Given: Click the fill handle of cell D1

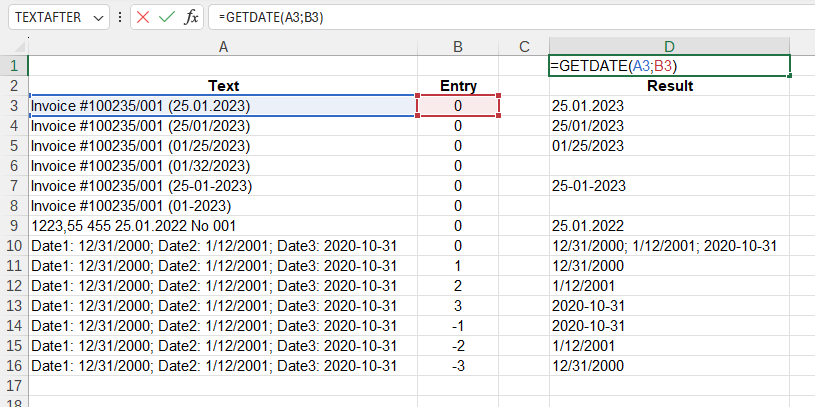Looking at the screenshot, I should click(790, 76).
